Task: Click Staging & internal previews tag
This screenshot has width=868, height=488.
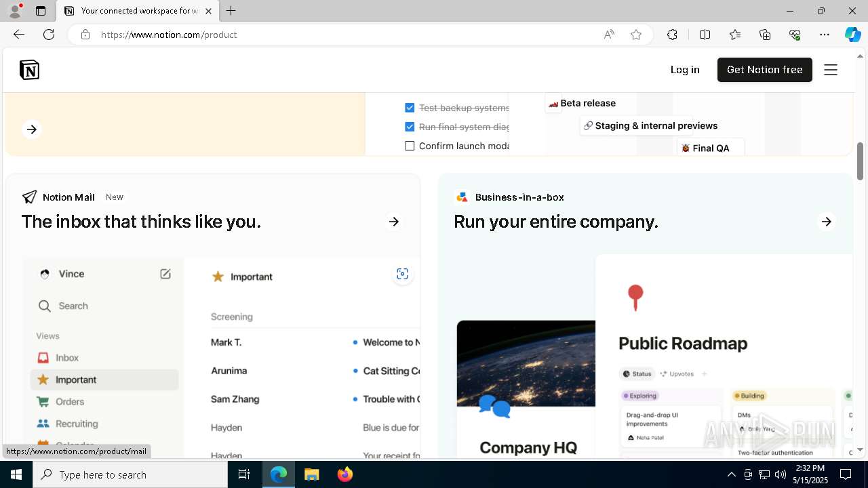Action: (650, 125)
